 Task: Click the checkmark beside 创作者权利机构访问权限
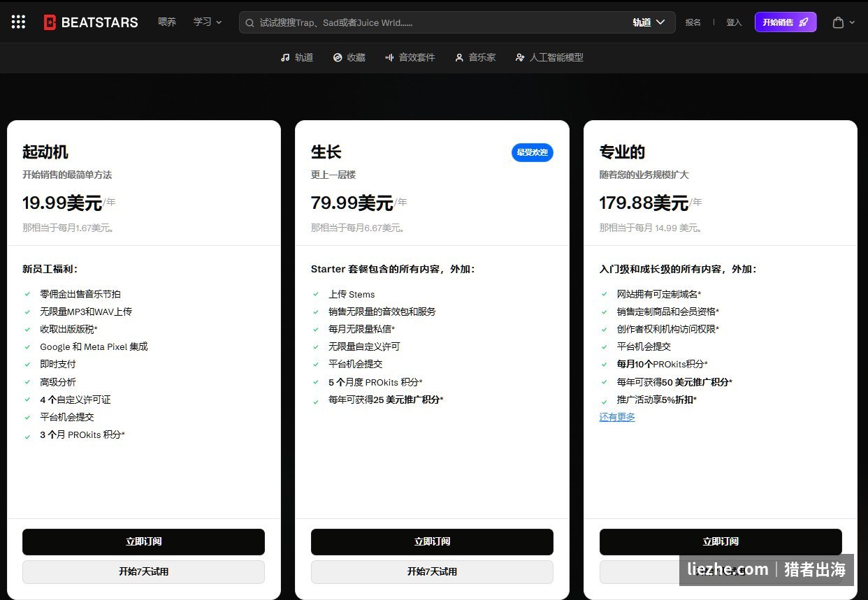(605, 329)
